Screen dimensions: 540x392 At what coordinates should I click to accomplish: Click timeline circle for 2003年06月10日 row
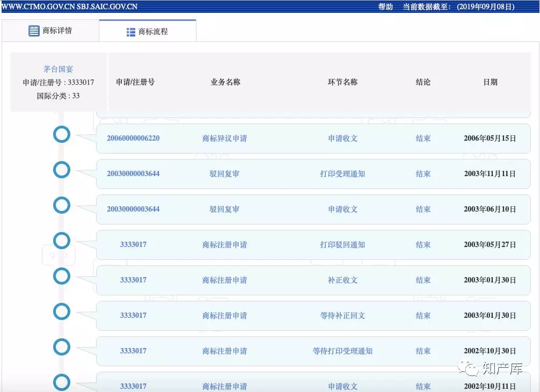[x=62, y=205]
